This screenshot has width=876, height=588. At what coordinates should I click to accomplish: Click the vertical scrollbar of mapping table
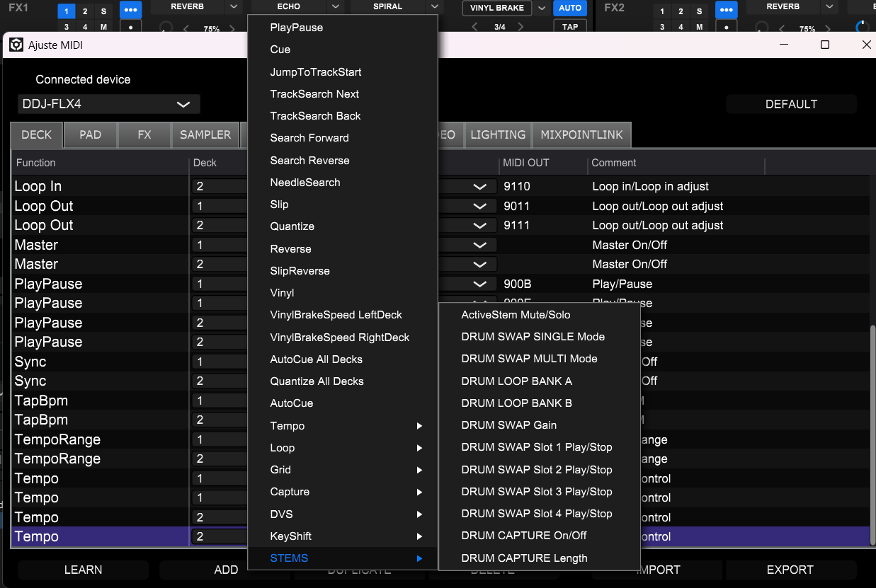872,435
